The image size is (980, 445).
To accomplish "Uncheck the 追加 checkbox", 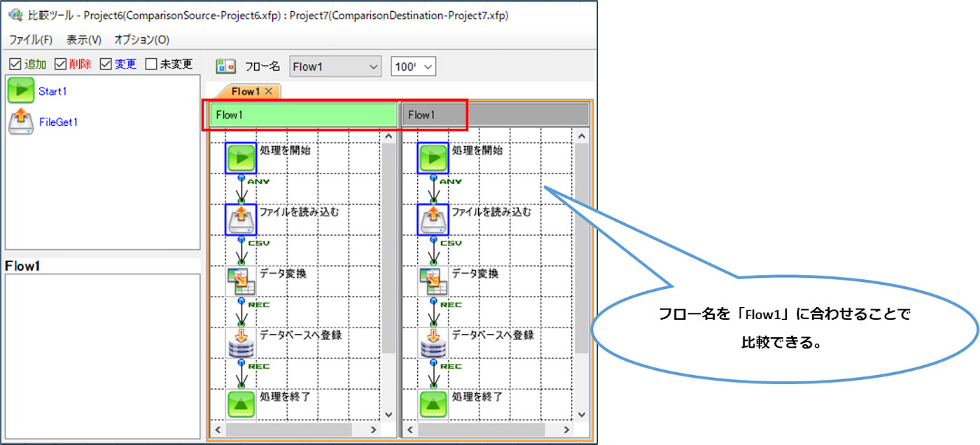I will click(15, 64).
